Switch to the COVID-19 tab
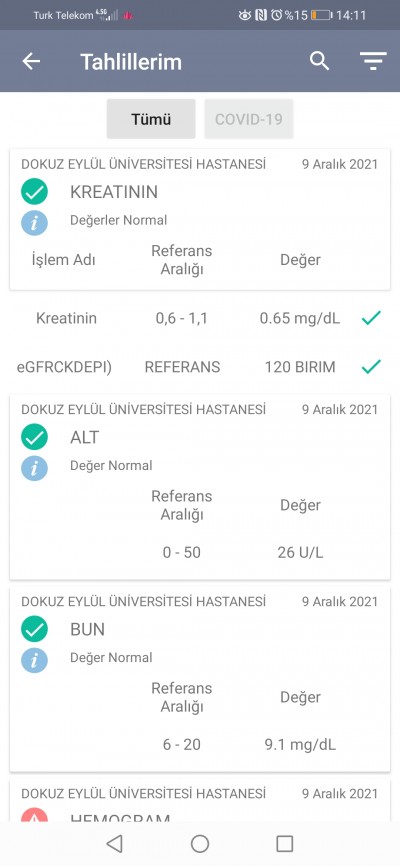The width and height of the screenshot is (400, 866). 249,119
